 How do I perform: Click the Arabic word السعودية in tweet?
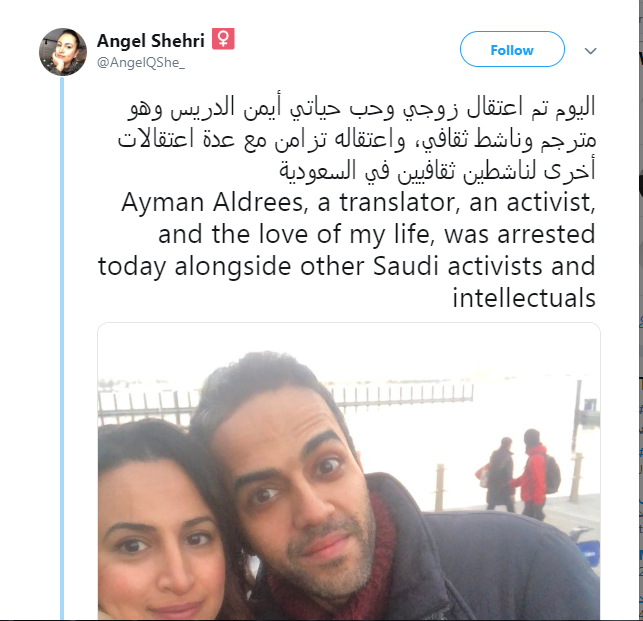[x=312, y=171]
